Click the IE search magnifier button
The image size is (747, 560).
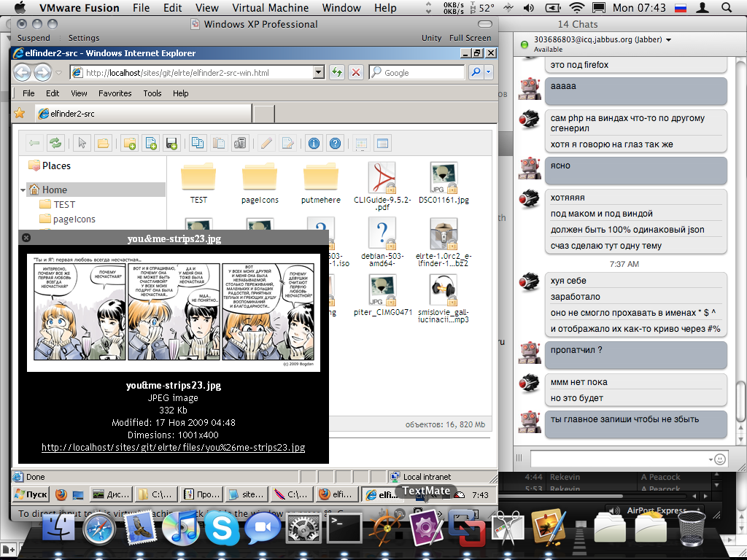coord(476,72)
